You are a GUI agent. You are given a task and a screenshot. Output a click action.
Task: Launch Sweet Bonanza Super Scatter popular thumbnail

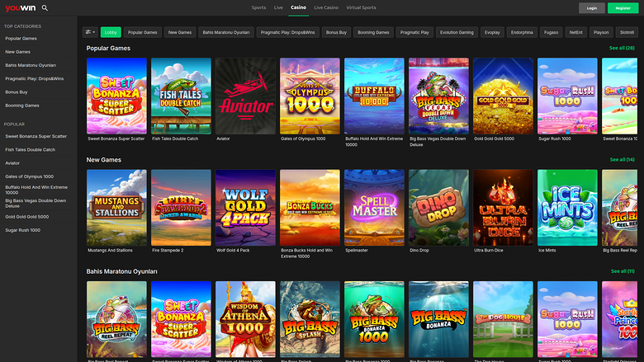(x=116, y=96)
